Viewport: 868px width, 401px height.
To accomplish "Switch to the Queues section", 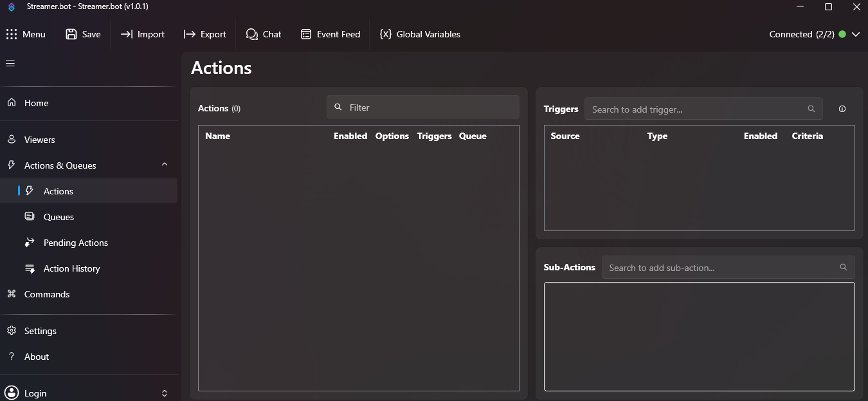I will [58, 217].
